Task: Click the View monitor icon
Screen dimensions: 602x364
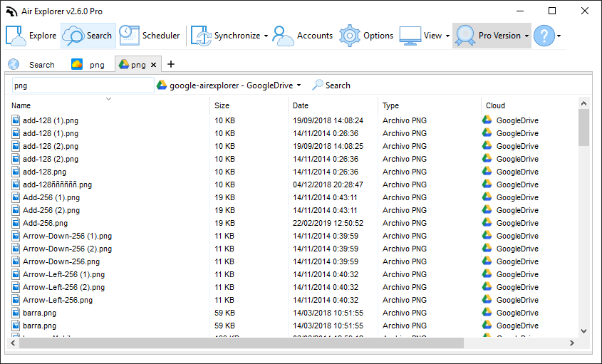Action: click(x=410, y=36)
